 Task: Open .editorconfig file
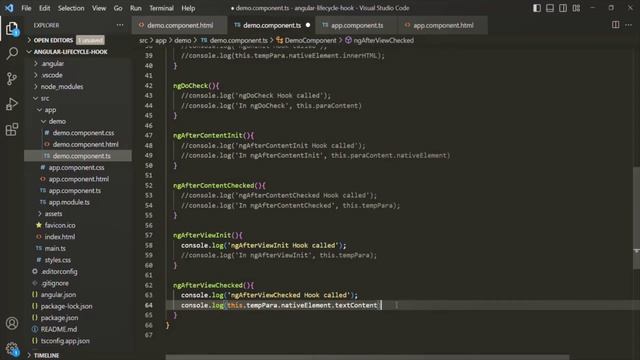[x=59, y=271]
